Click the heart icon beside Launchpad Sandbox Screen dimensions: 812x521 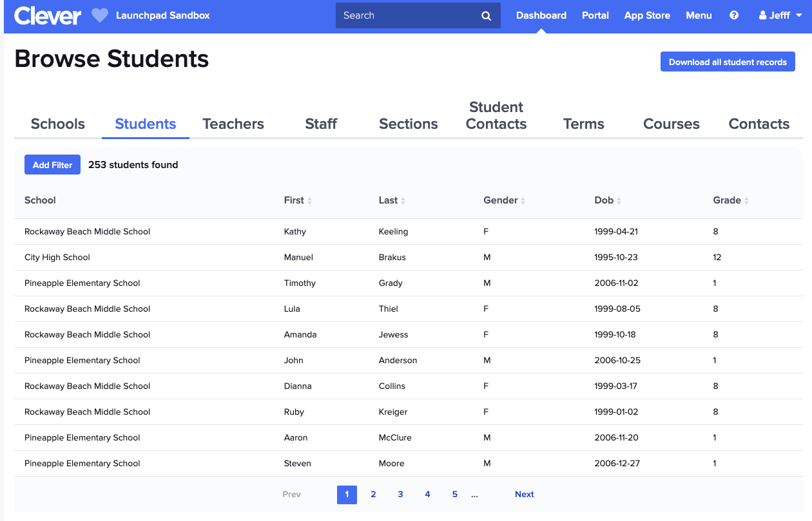click(x=99, y=15)
